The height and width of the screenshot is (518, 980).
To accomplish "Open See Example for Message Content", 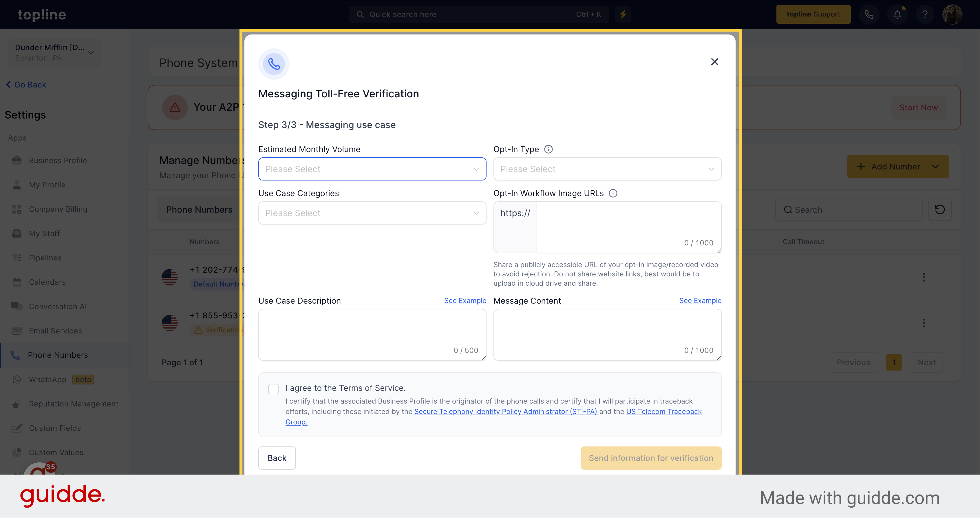I will coord(700,301).
